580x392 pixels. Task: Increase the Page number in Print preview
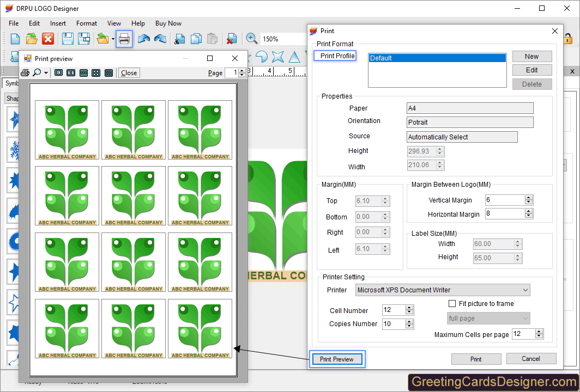(242, 71)
